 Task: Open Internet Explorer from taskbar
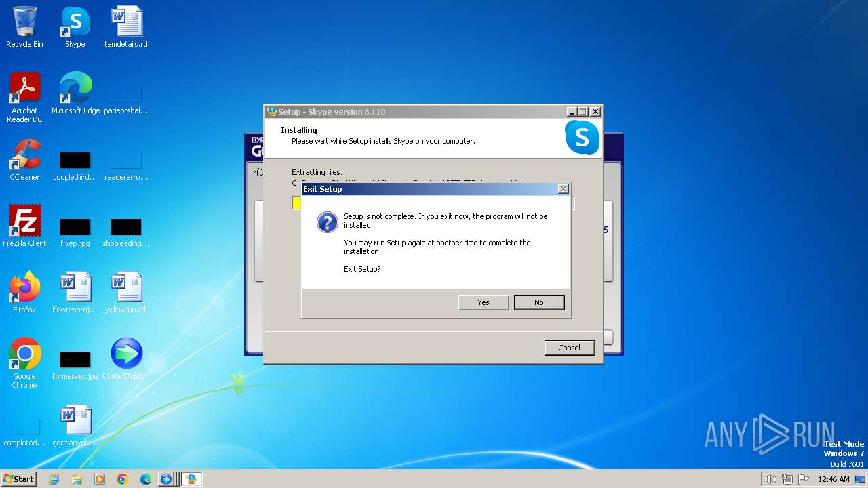click(54, 479)
